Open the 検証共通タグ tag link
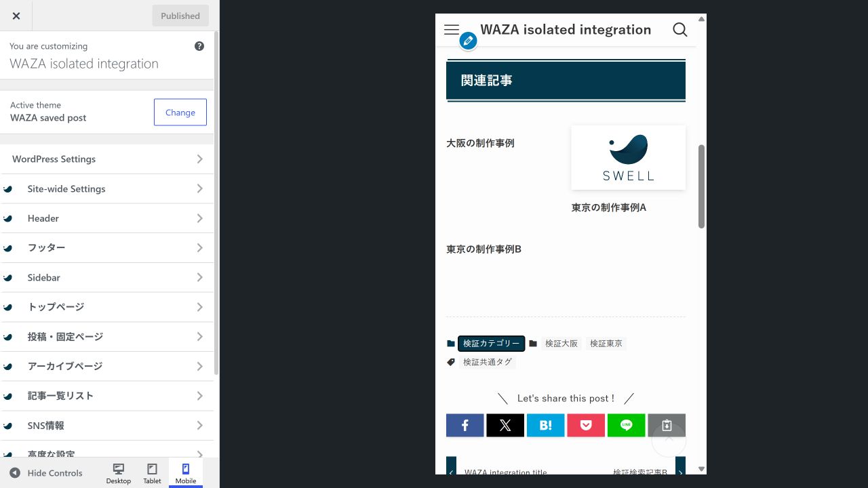This screenshot has width=868, height=488. click(488, 362)
